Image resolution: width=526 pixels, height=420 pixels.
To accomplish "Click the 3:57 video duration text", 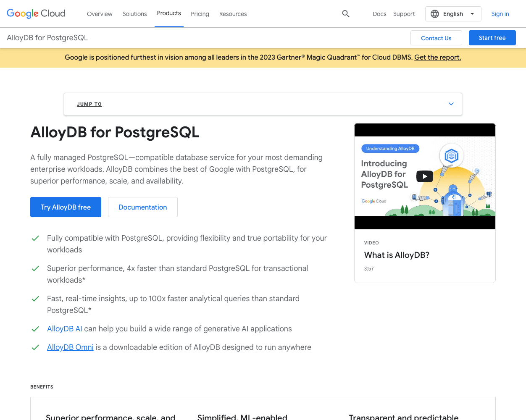I will pyautogui.click(x=369, y=269).
